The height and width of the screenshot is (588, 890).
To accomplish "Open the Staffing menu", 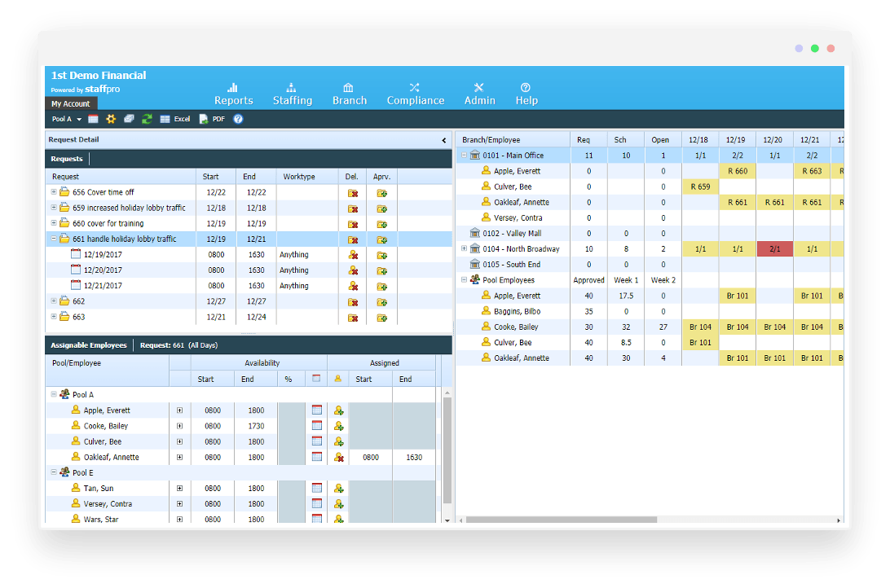I will pos(293,94).
